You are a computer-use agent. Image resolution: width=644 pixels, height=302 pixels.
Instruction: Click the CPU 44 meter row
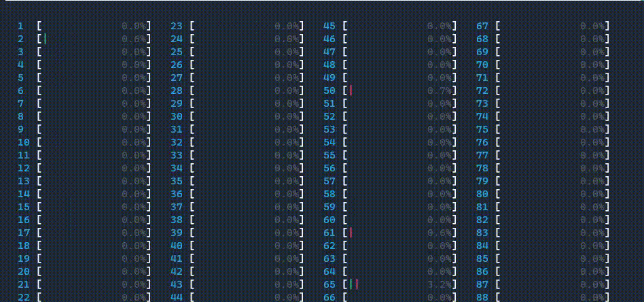(x=247, y=297)
